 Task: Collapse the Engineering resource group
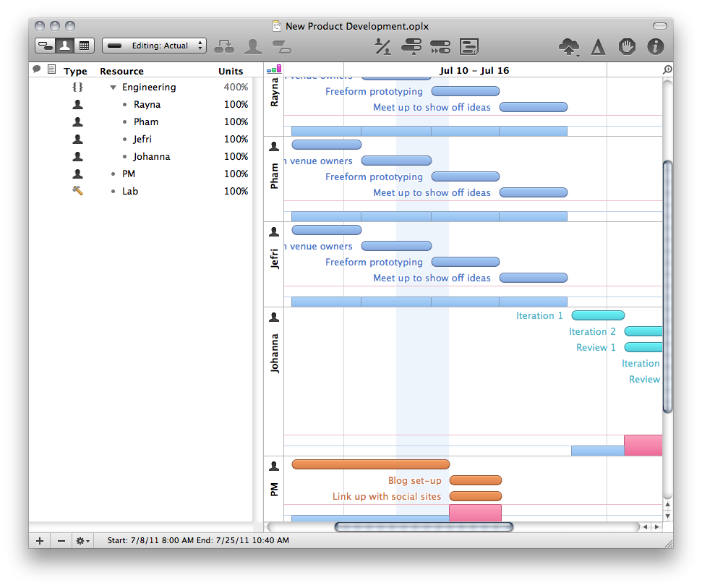pos(113,88)
